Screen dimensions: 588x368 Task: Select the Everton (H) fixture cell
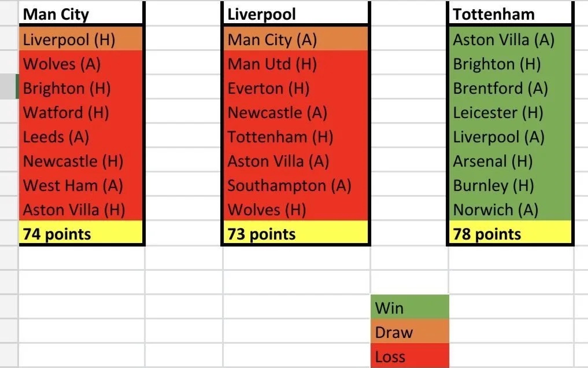296,87
